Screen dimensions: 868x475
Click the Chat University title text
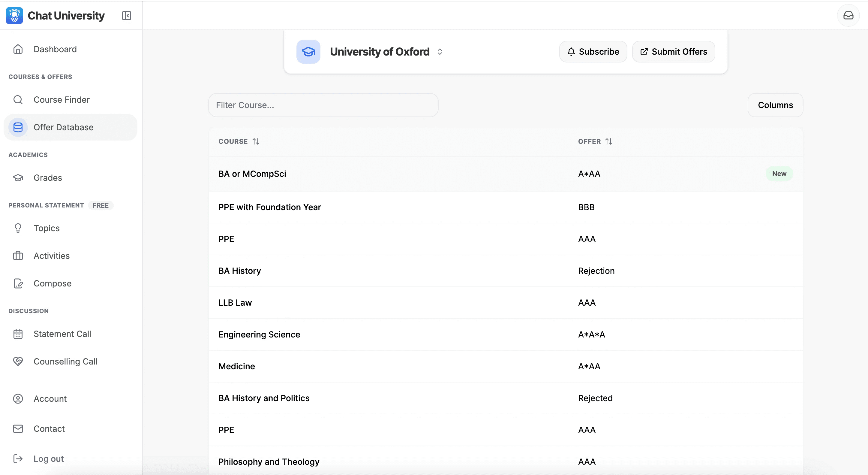coord(66,16)
